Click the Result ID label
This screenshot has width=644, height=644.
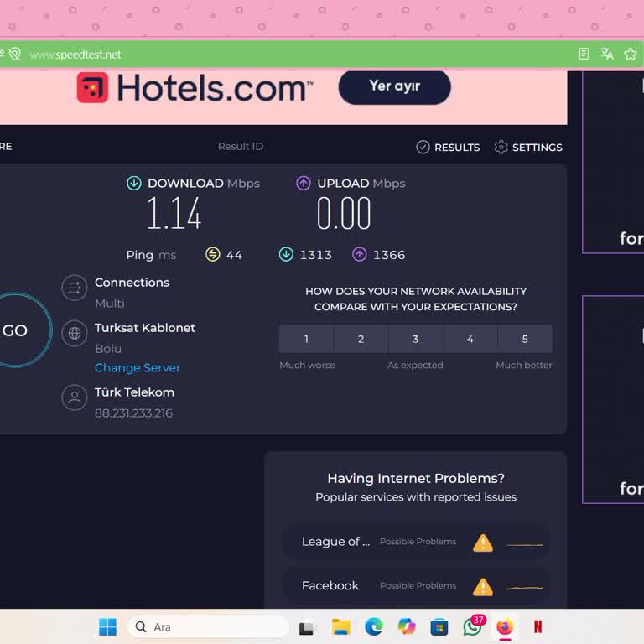coord(241,146)
